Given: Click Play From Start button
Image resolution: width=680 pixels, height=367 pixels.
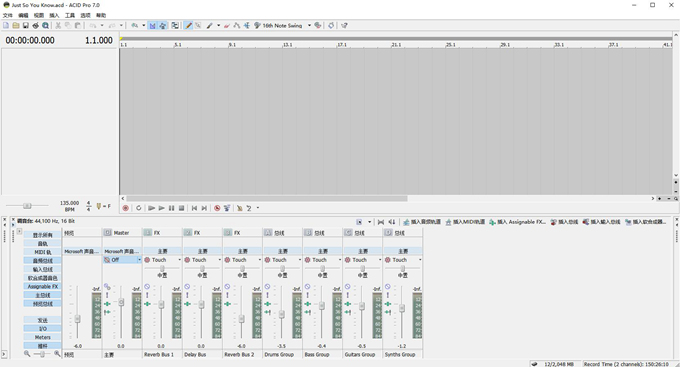Looking at the screenshot, I should coord(151,208).
